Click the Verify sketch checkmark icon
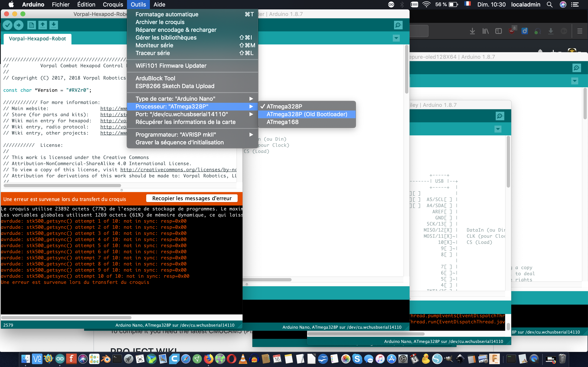The width and height of the screenshot is (588, 367). point(8,25)
